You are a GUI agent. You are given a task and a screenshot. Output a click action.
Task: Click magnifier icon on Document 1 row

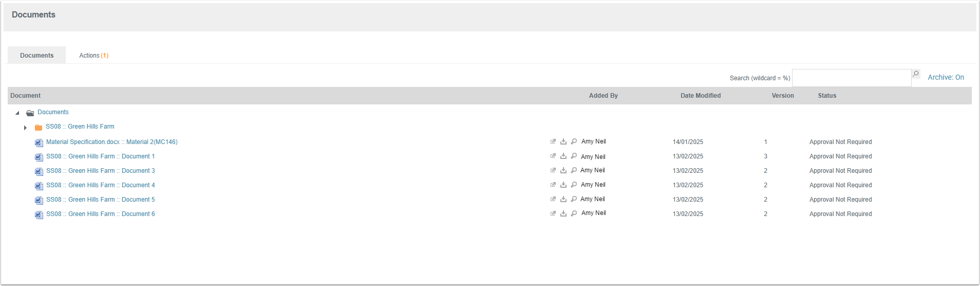click(574, 156)
